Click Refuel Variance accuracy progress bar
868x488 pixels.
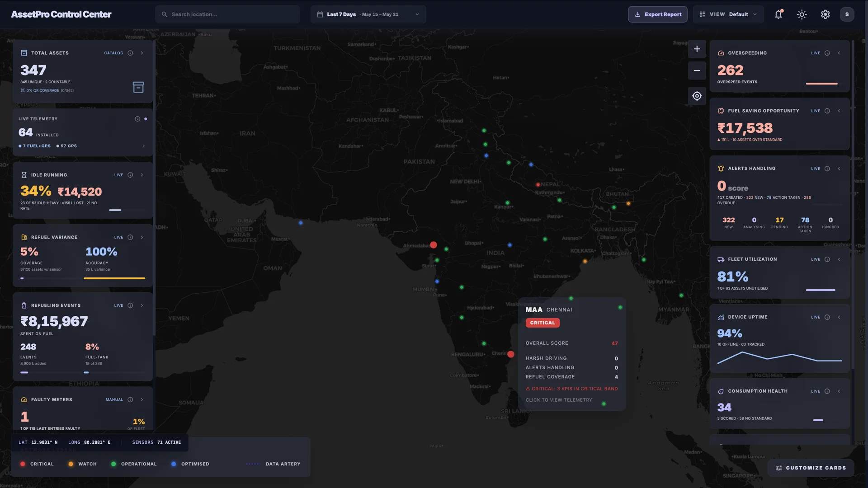click(114, 278)
